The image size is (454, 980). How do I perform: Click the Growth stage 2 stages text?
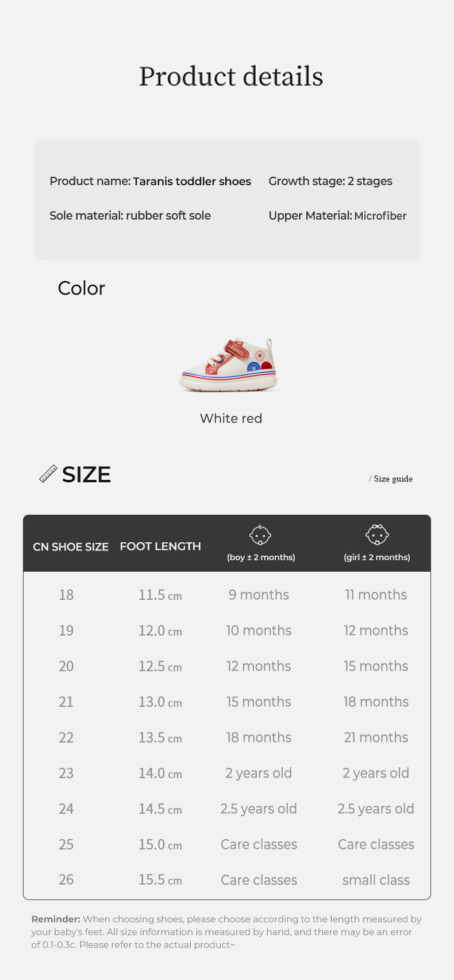[330, 181]
